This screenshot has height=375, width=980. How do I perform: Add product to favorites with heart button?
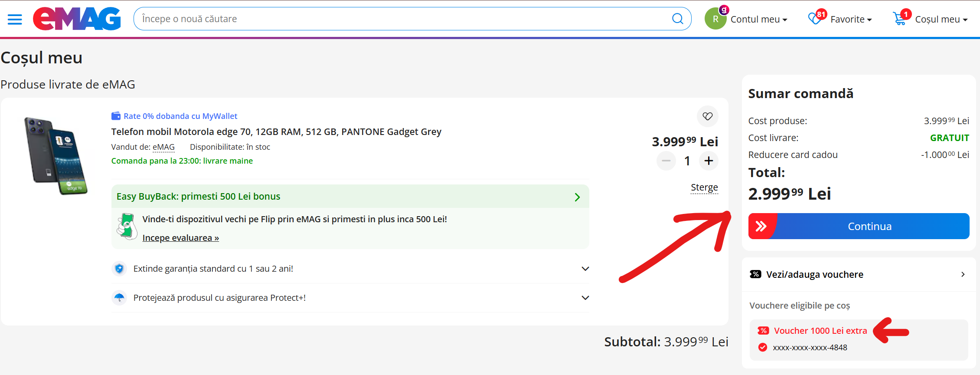[707, 116]
